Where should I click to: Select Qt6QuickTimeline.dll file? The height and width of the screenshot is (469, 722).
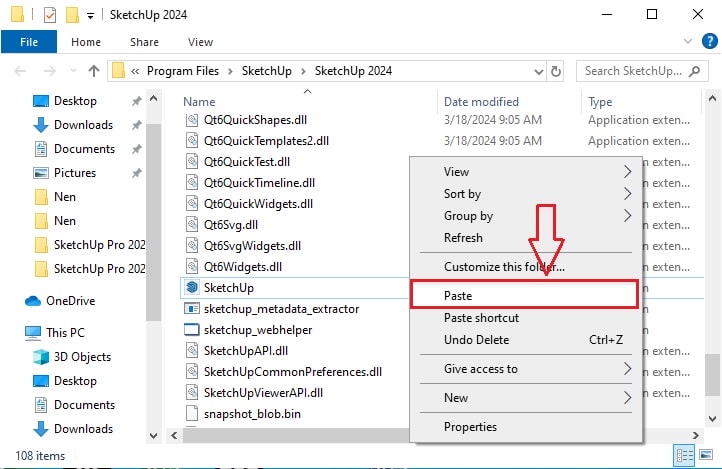click(x=259, y=183)
